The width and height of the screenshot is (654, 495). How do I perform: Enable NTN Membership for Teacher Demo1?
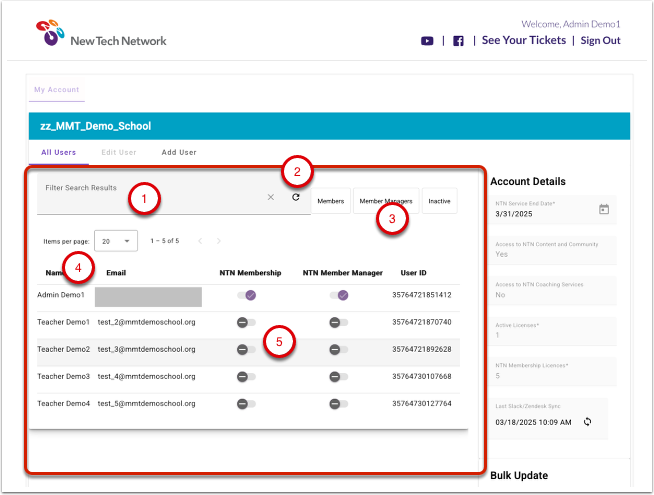246,323
